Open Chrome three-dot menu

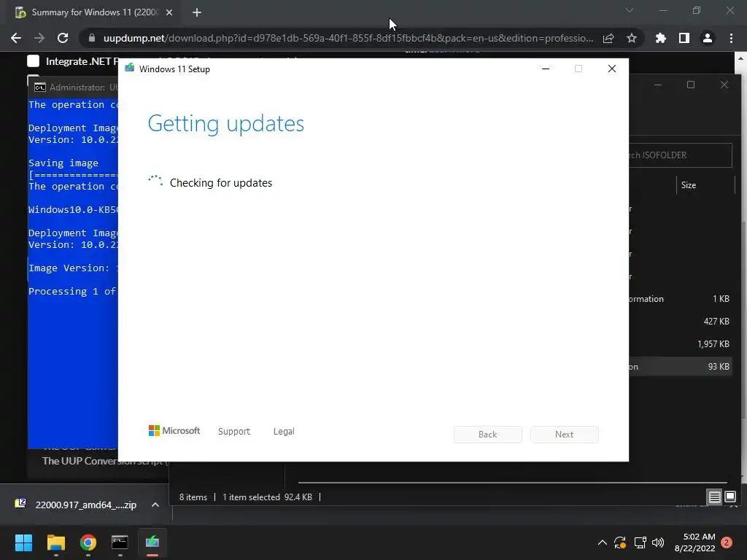point(731,38)
